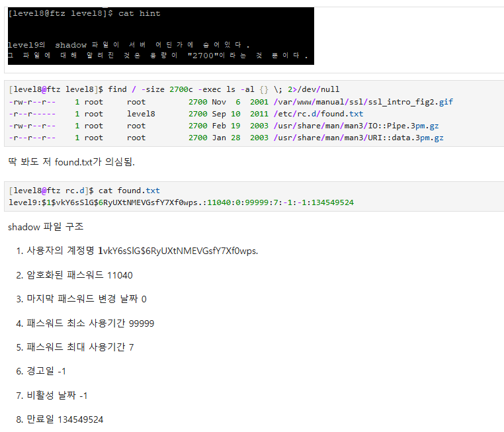Click list item 8 '만료일 134549524'
This screenshot has width=504, height=432.
60,419
